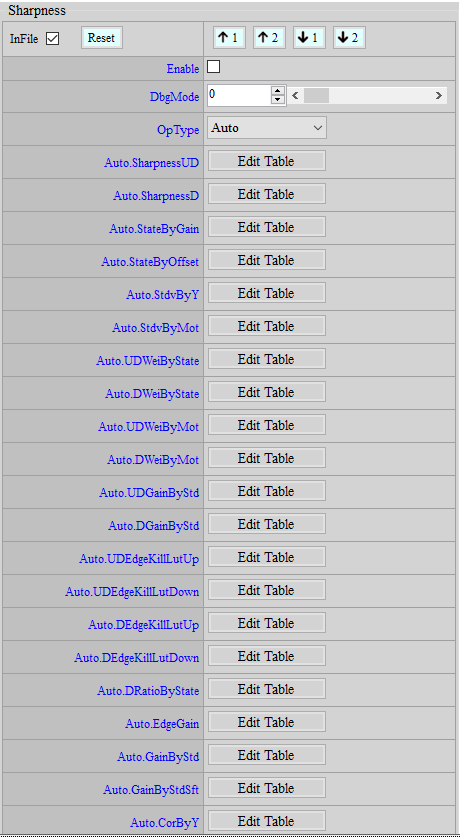Tick the Enable checkbox
This screenshot has width=460, height=837.
pyautogui.click(x=213, y=67)
